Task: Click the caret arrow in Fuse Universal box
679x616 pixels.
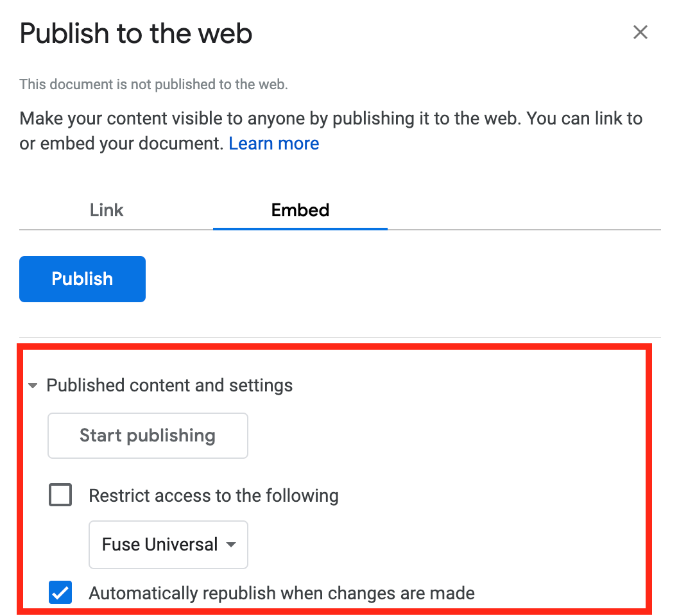Action: pos(231,545)
